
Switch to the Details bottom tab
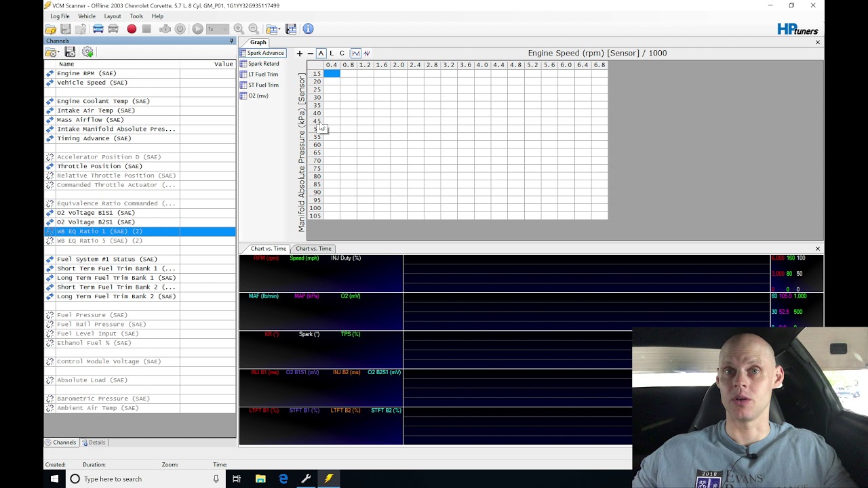[94, 443]
